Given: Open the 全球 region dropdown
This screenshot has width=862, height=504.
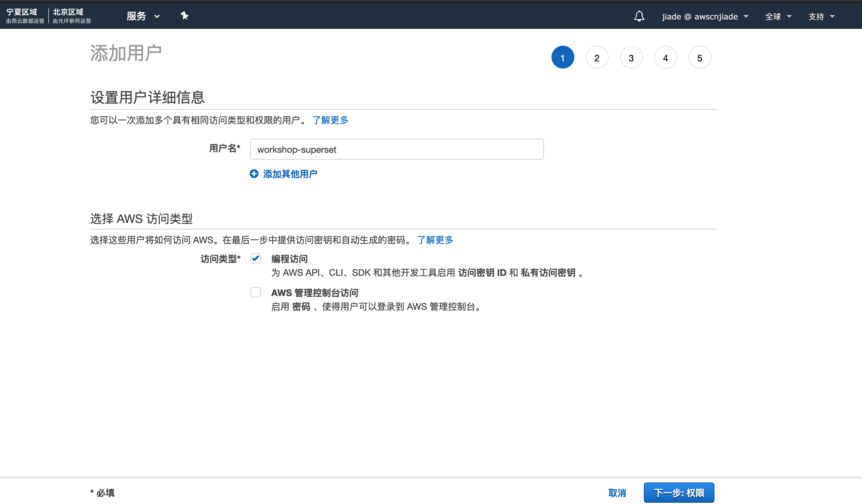Looking at the screenshot, I should pos(778,16).
